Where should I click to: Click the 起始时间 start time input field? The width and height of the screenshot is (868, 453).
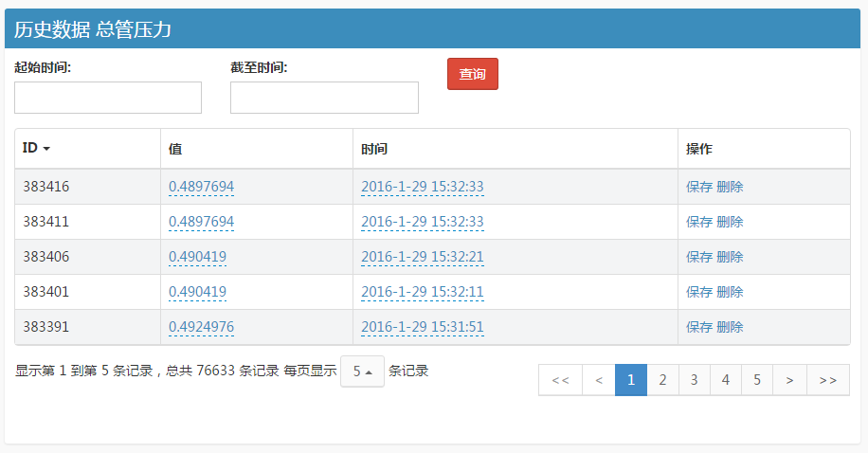[x=108, y=98]
